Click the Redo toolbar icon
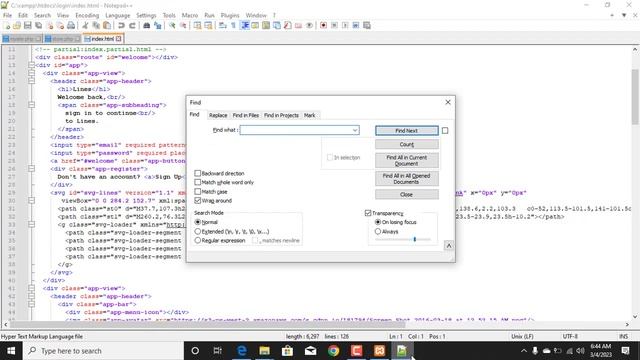The image size is (640, 360). pos(132,25)
